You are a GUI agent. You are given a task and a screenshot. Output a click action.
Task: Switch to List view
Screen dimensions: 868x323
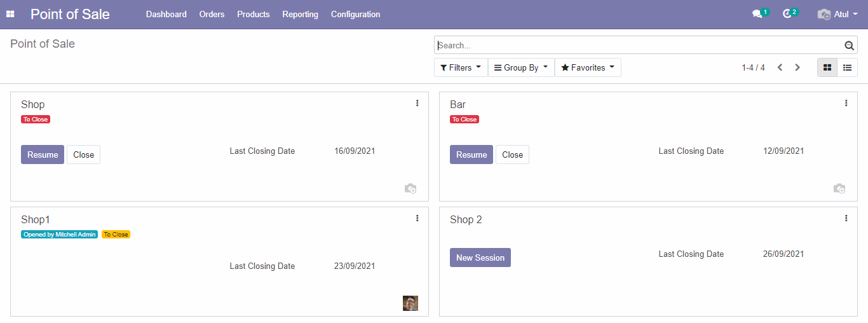(847, 67)
